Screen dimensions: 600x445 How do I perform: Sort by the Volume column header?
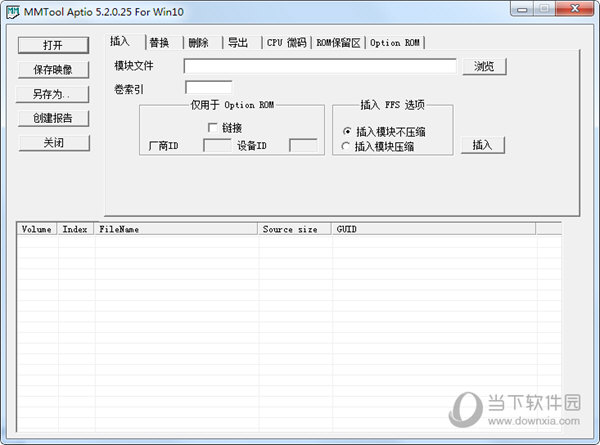[x=37, y=229]
